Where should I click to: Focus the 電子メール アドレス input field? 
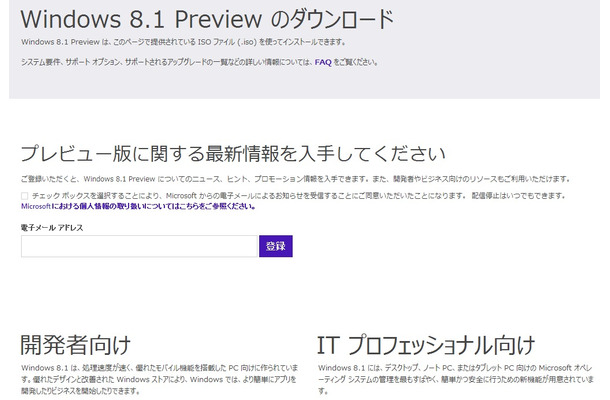pyautogui.click(x=139, y=246)
